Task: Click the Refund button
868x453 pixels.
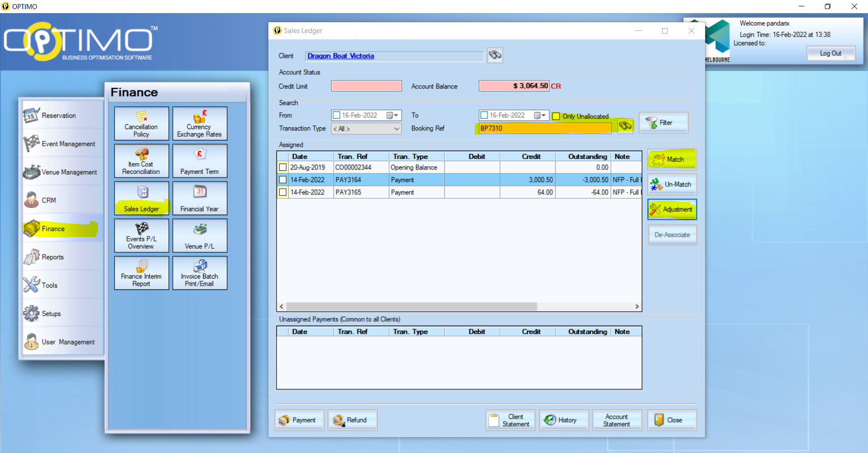Action: [353, 420]
